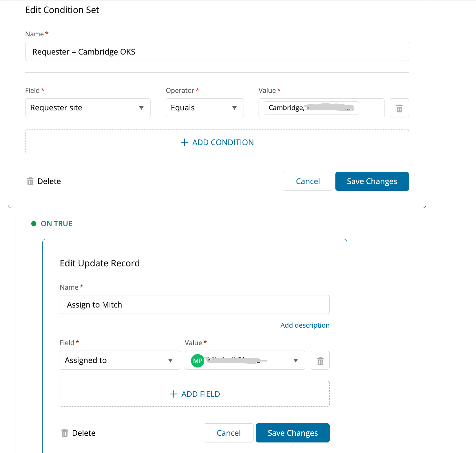The height and width of the screenshot is (453, 476).
Task: Edit the condition set Name field
Action: pos(217,52)
